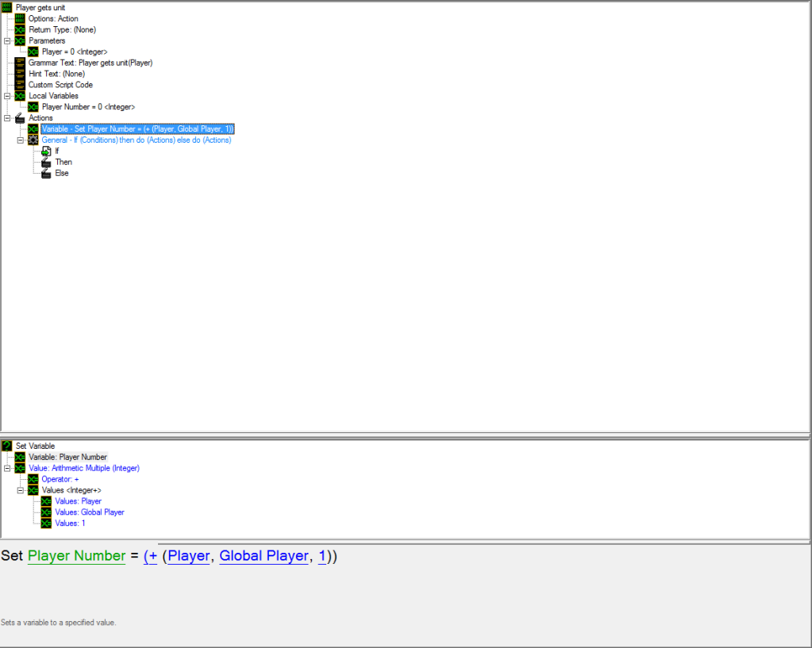Image resolution: width=812 pixels, height=648 pixels.
Task: Select the Parameters row
Action: coord(47,41)
